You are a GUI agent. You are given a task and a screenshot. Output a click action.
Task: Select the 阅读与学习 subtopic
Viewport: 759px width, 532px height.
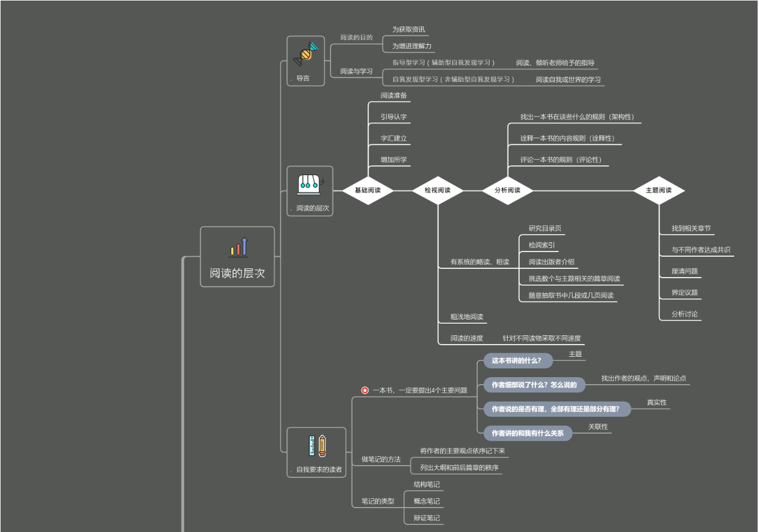click(356, 72)
